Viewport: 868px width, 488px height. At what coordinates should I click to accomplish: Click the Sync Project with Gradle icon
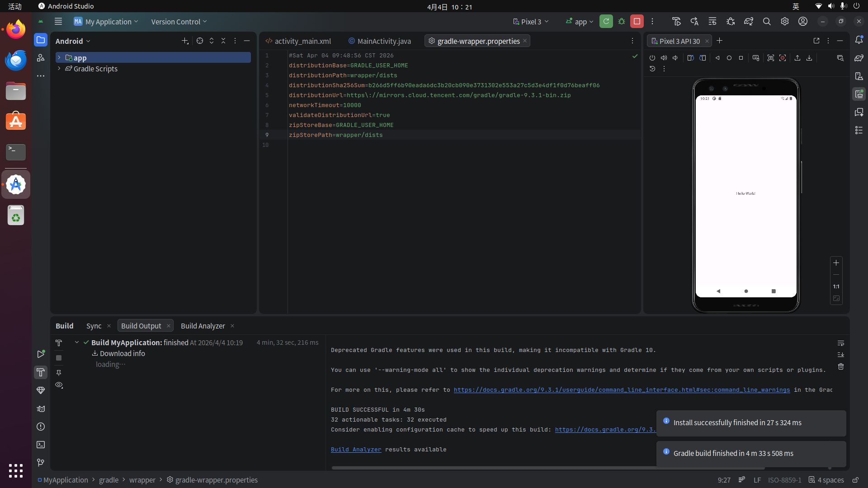pos(748,21)
